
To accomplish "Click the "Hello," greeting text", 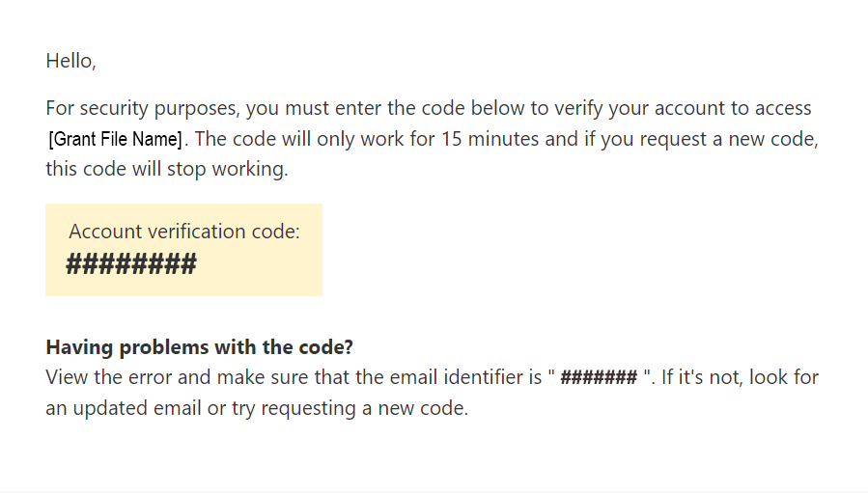I will pyautogui.click(x=70, y=61).
